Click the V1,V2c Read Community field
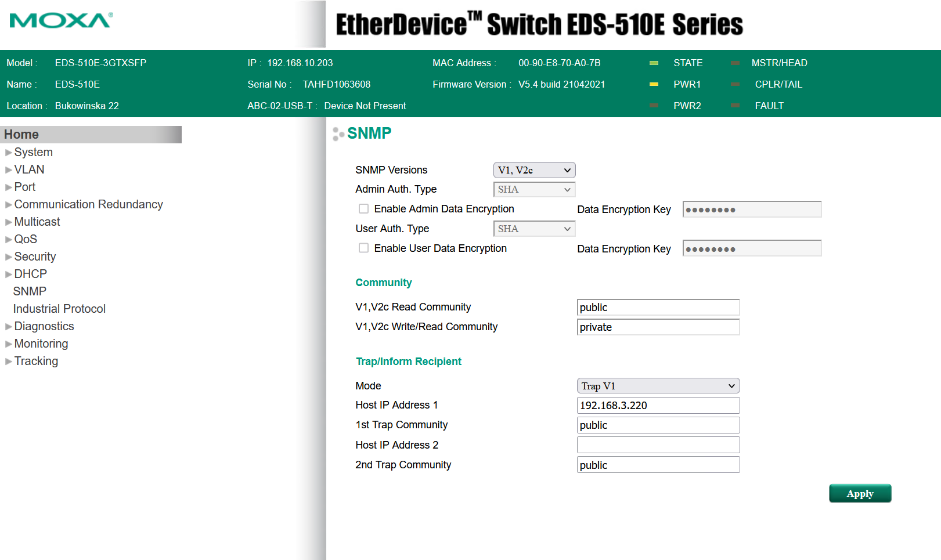 [x=658, y=308]
